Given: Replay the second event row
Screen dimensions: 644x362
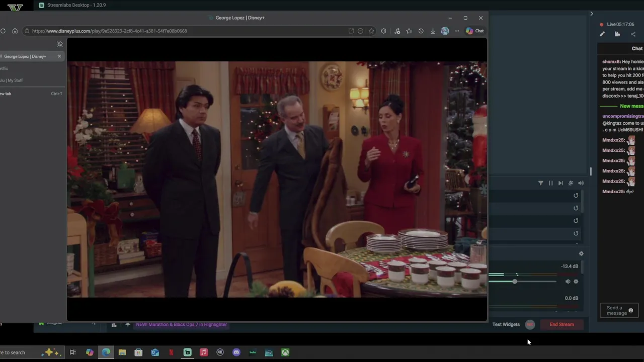Looking at the screenshot, I should [576, 208].
